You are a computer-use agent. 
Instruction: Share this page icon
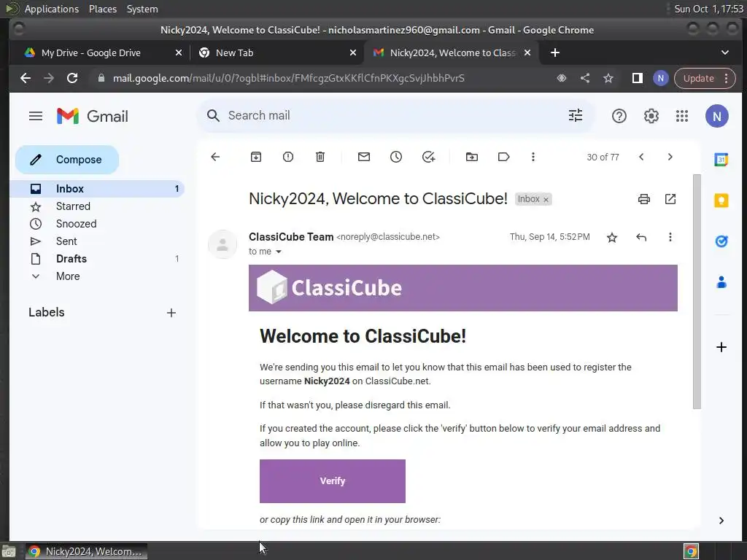click(x=585, y=78)
